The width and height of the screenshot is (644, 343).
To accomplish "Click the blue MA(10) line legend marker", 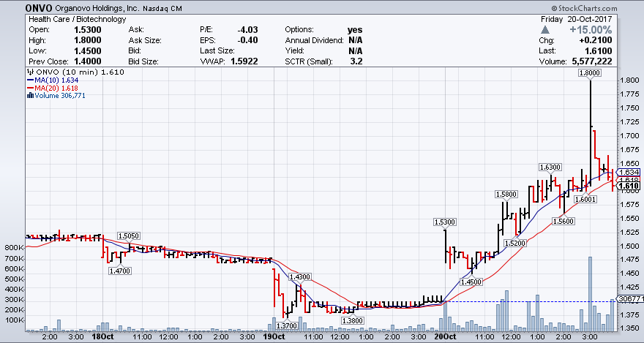I will 30,80.
